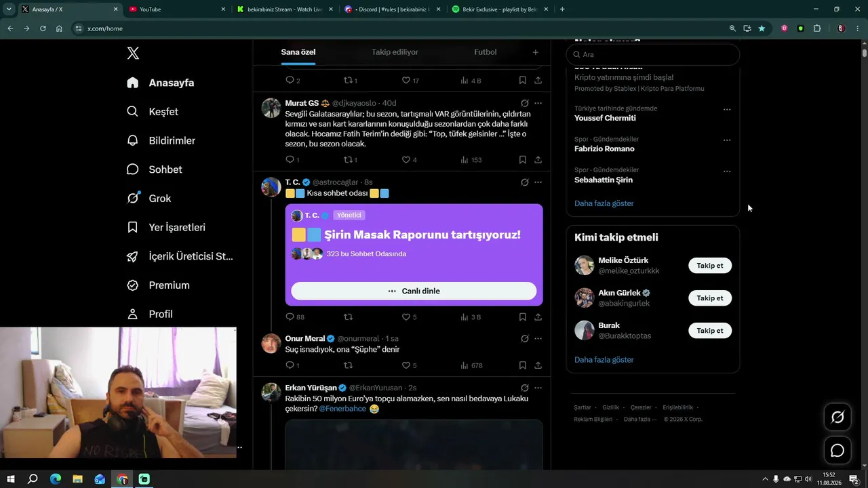Share Onur Meral's tweet

coord(538,365)
